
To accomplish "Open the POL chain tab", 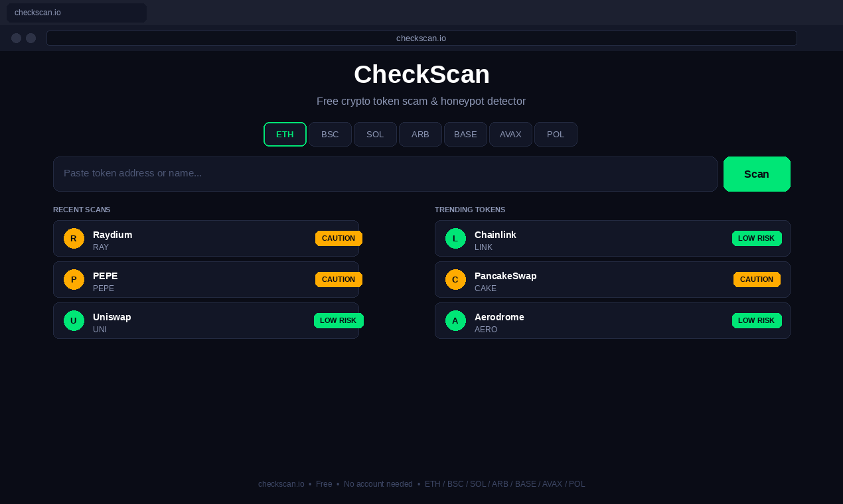I will (x=556, y=135).
